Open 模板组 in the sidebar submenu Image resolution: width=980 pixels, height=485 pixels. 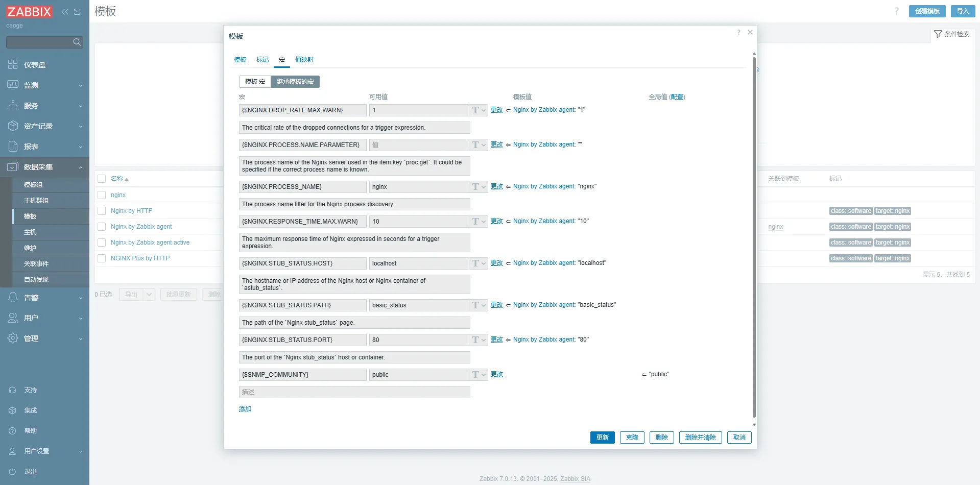pyautogui.click(x=33, y=185)
